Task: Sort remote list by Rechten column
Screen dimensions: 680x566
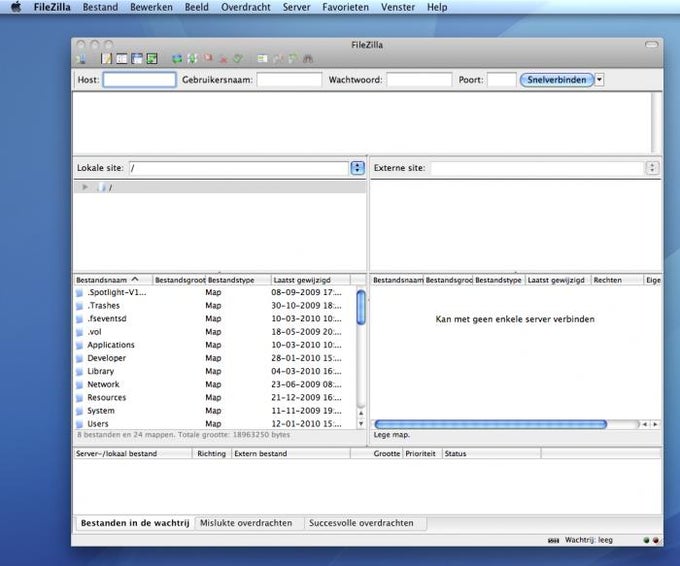Action: tap(617, 280)
